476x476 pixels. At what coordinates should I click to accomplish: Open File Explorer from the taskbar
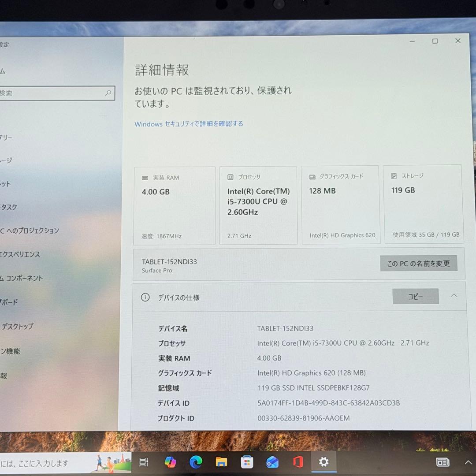[x=221, y=462]
